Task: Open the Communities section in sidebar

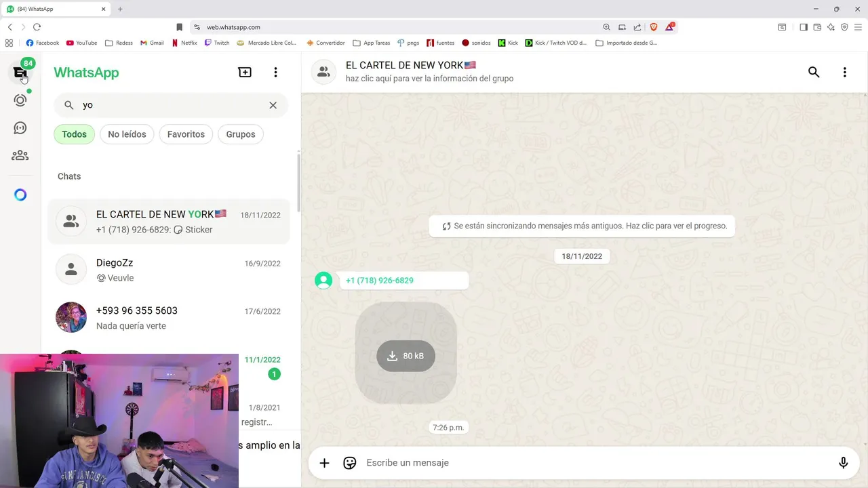Action: tap(20, 155)
